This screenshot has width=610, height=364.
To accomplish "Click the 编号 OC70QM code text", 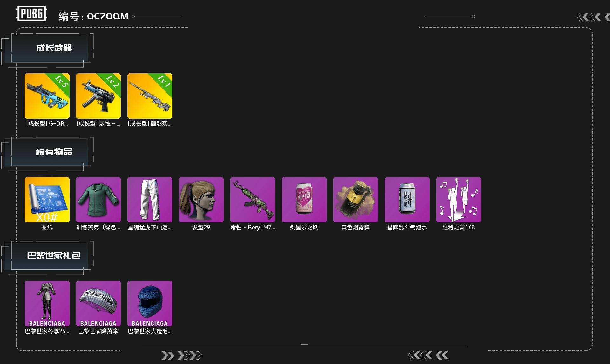I will [x=93, y=16].
